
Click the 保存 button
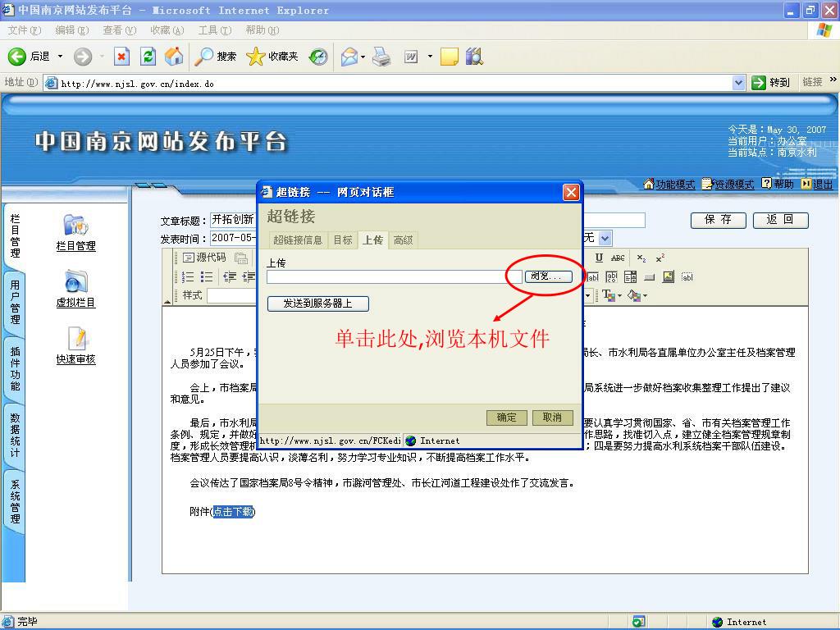718,220
